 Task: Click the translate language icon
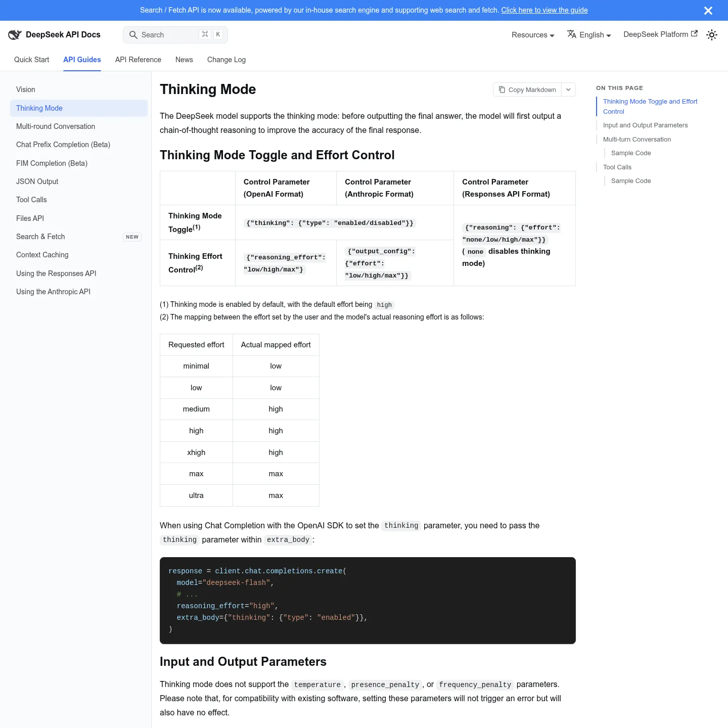click(572, 34)
